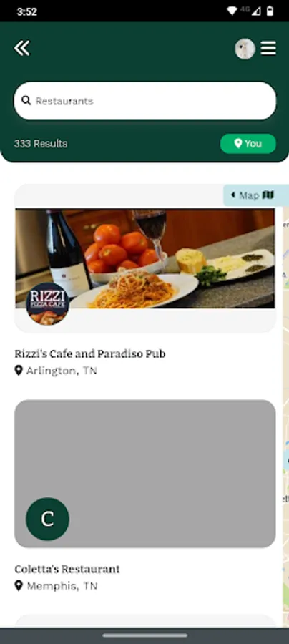Tap the folded map icon on Map tab
Screen dimensions: 289x644
[268, 195]
